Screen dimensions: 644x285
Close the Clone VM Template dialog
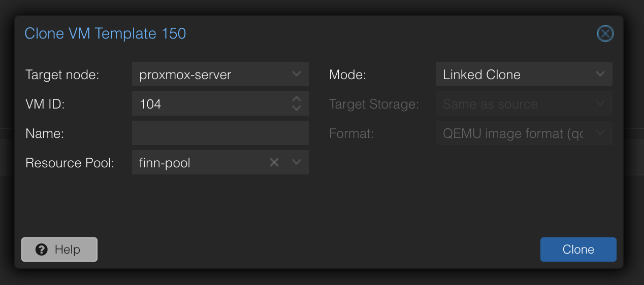(x=605, y=34)
